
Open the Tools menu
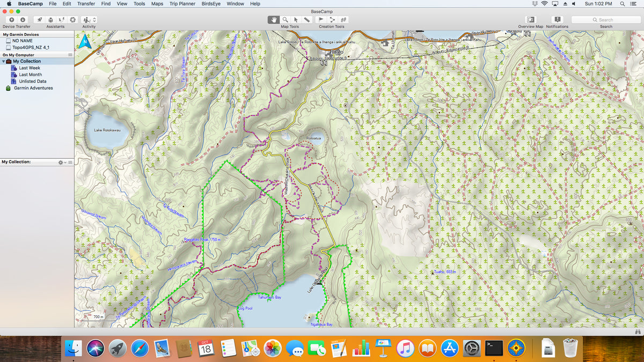point(139,4)
